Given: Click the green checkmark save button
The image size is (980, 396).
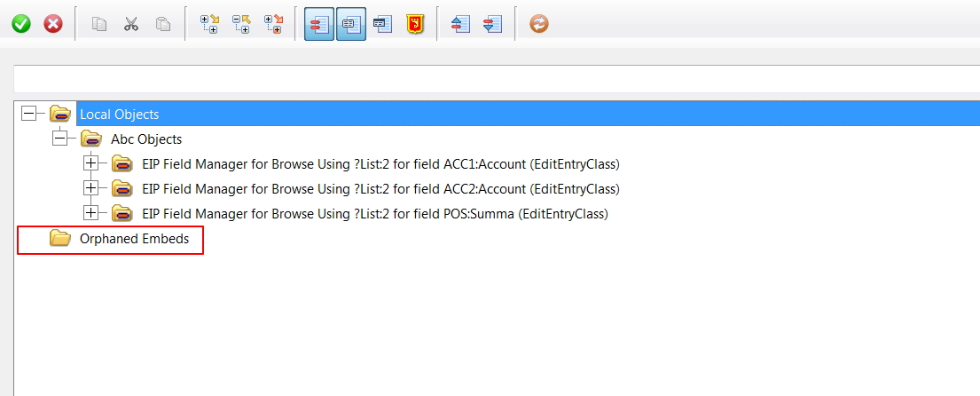Looking at the screenshot, I should pyautogui.click(x=21, y=24).
